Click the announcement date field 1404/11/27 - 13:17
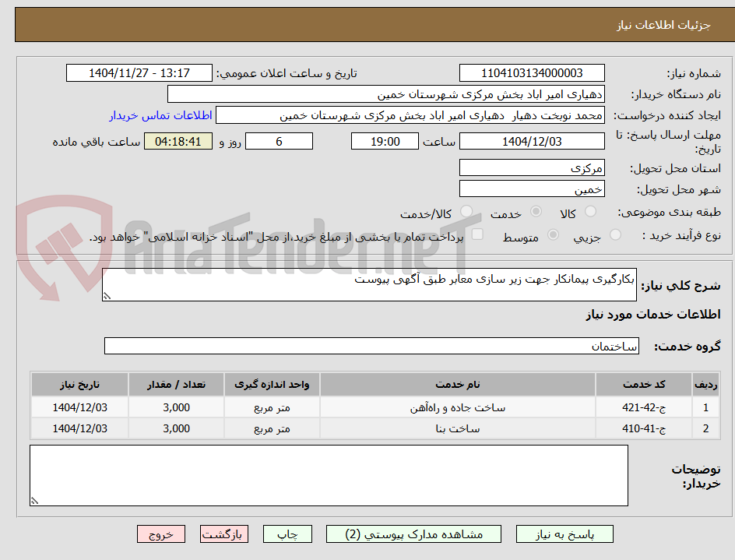 tap(139, 73)
